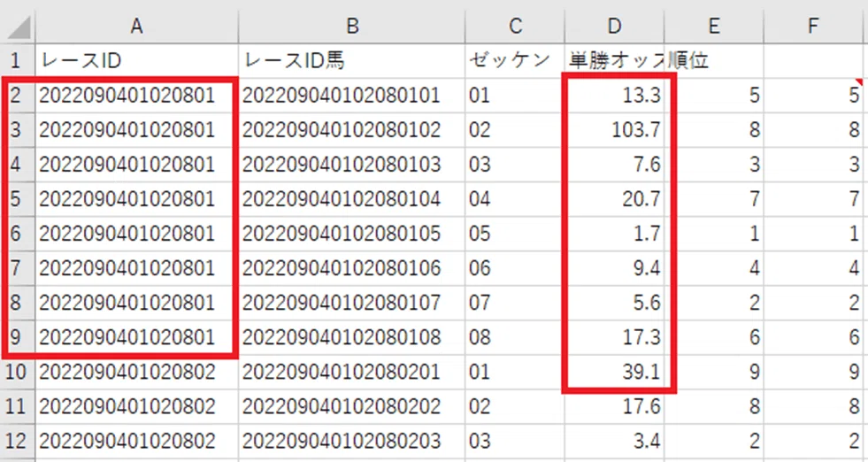Click odds cell showing 7.6
This screenshot has width=868, height=462.
[x=614, y=165]
